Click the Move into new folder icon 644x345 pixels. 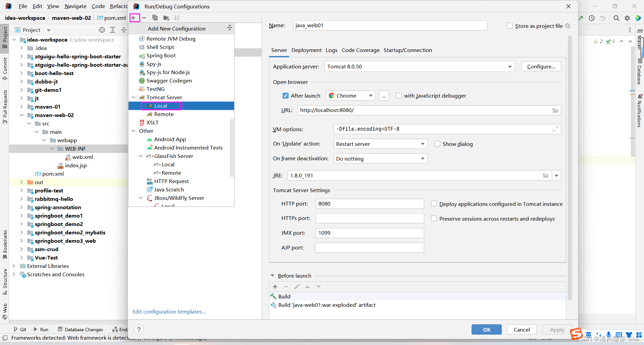click(x=166, y=18)
